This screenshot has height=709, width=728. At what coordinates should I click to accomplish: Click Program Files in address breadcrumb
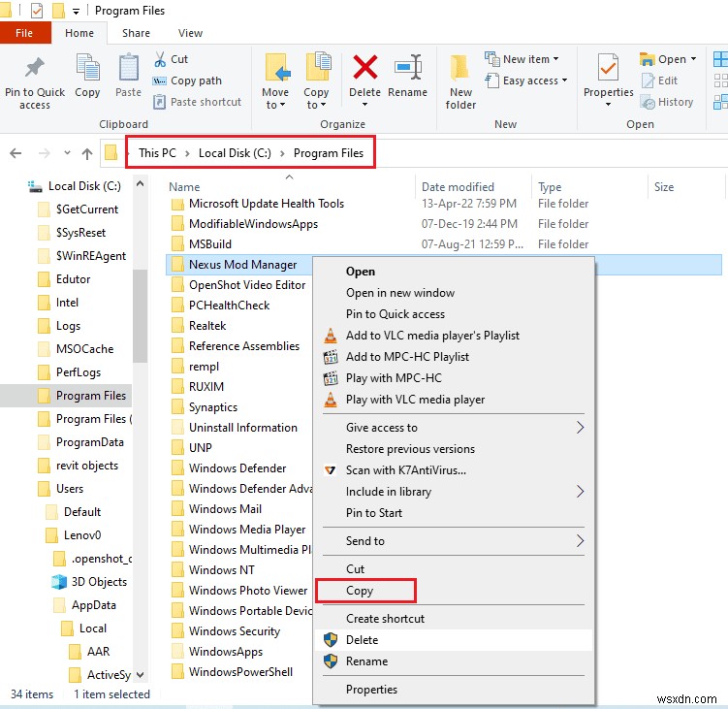(329, 153)
